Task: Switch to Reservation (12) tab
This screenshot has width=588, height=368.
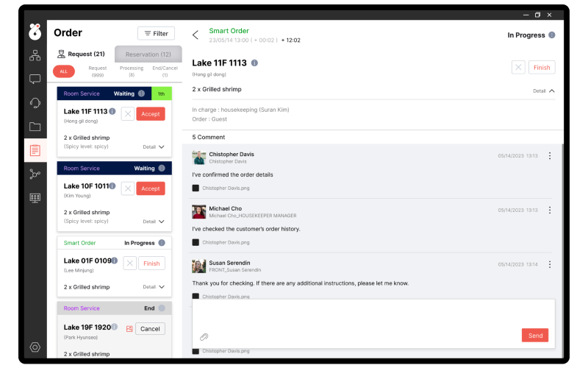Action: (x=148, y=54)
